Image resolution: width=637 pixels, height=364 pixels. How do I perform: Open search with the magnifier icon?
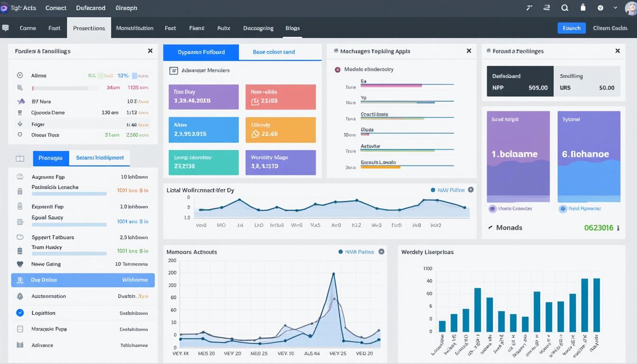564,8
